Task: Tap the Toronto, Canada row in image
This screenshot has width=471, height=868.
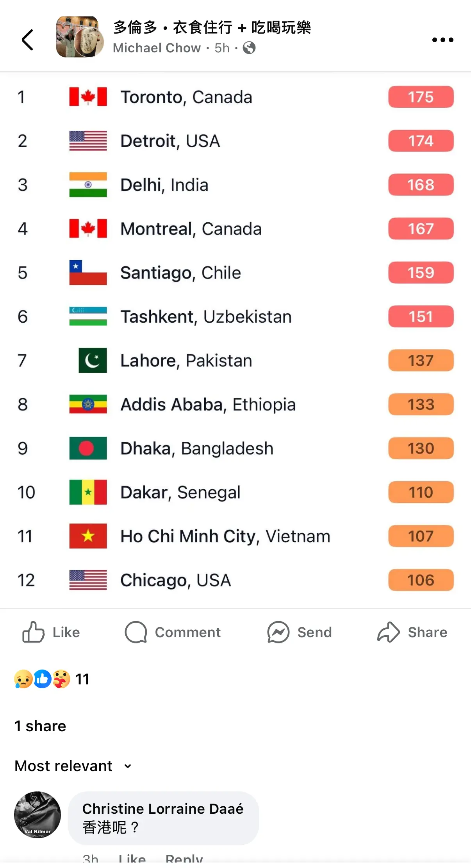Action: point(235,97)
